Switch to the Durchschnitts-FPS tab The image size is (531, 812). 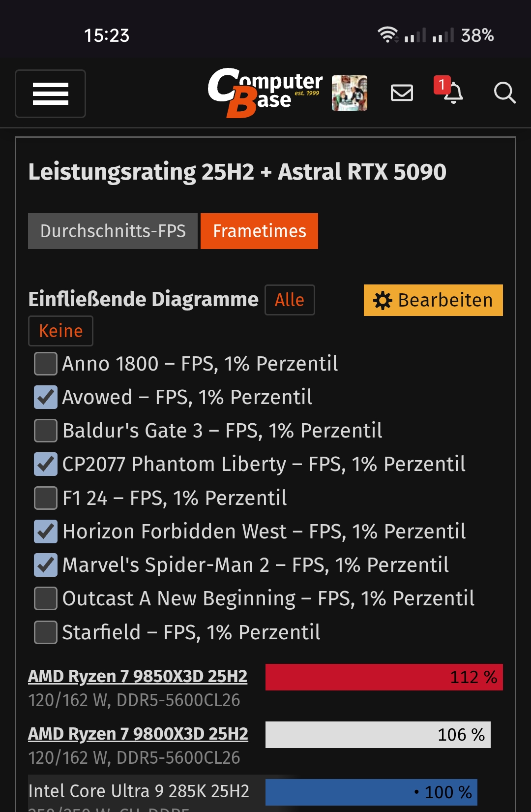pyautogui.click(x=113, y=231)
